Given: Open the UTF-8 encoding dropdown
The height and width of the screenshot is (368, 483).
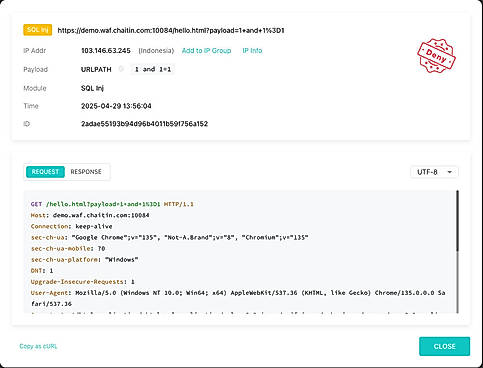Looking at the screenshot, I should 434,172.
